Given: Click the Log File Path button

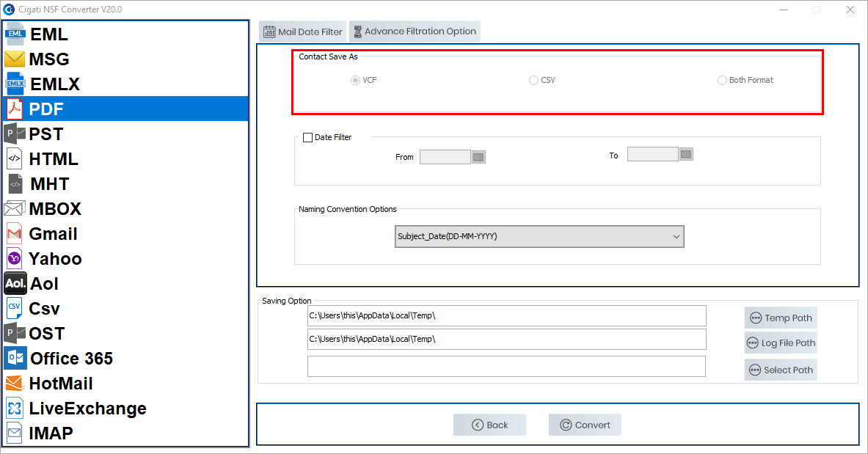Looking at the screenshot, I should tap(781, 343).
